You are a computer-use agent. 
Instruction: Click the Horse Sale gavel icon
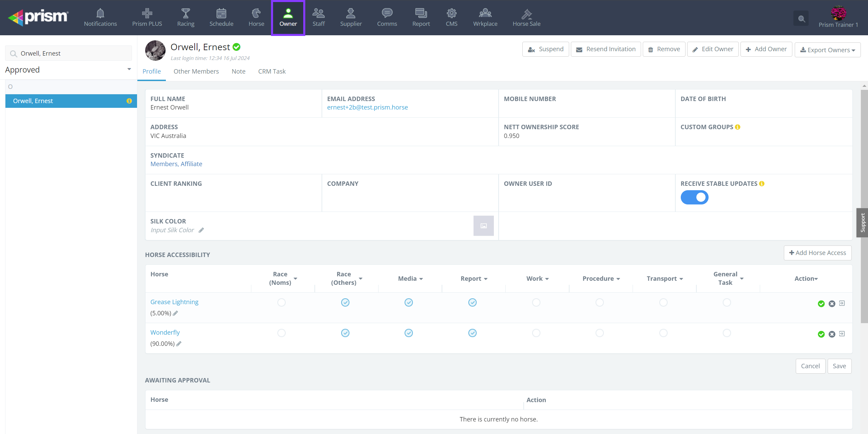pyautogui.click(x=526, y=14)
